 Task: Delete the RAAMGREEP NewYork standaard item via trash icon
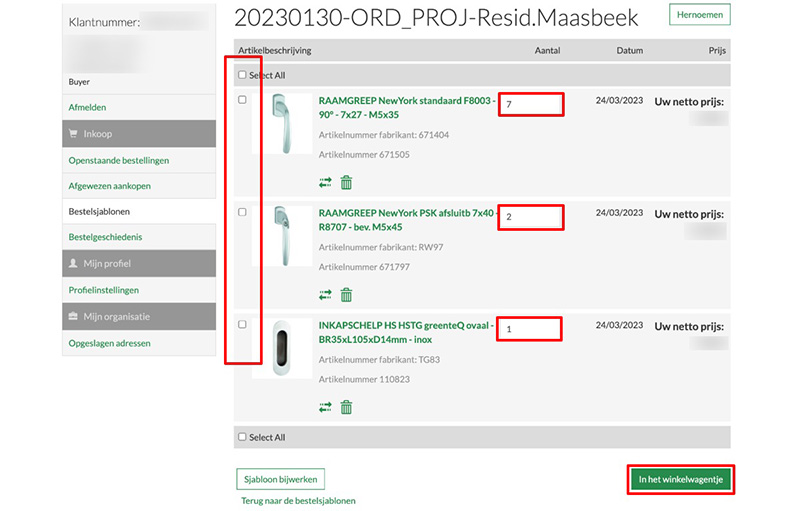346,183
